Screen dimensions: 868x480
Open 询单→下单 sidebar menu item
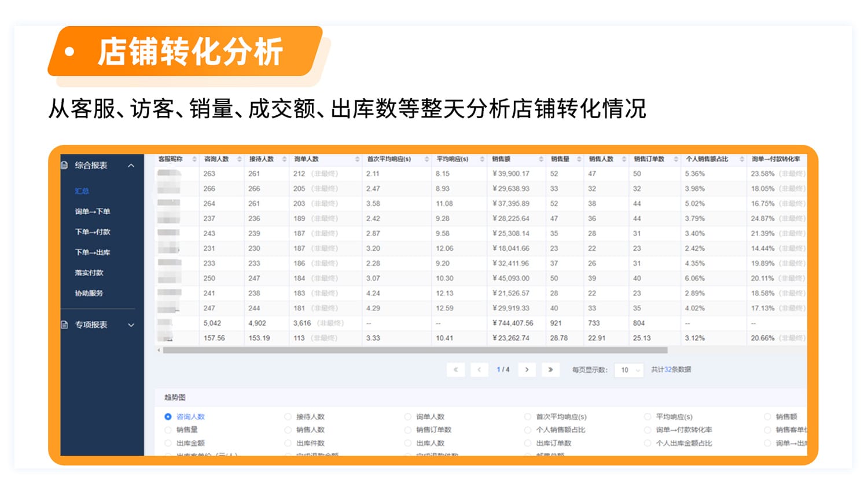(x=92, y=211)
